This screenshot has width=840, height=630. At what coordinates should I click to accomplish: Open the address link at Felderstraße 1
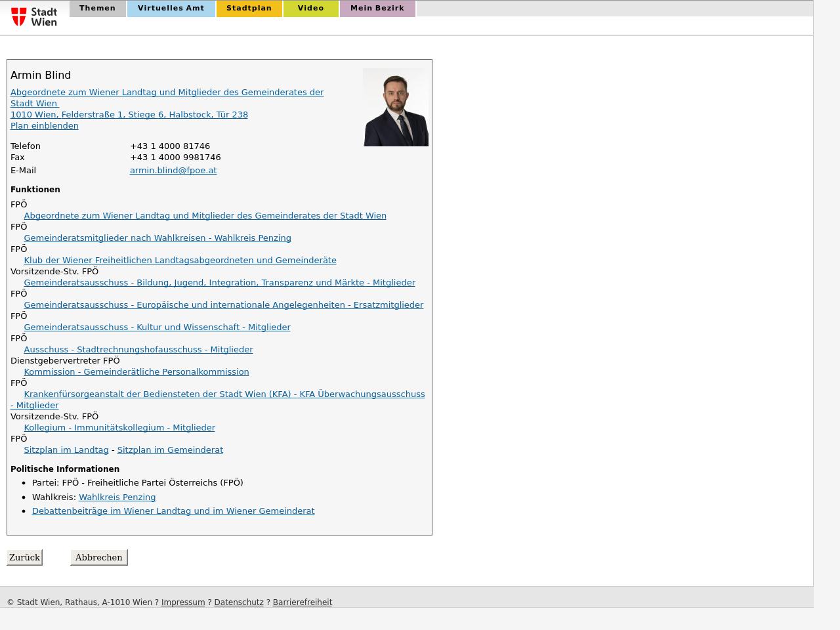[129, 115]
